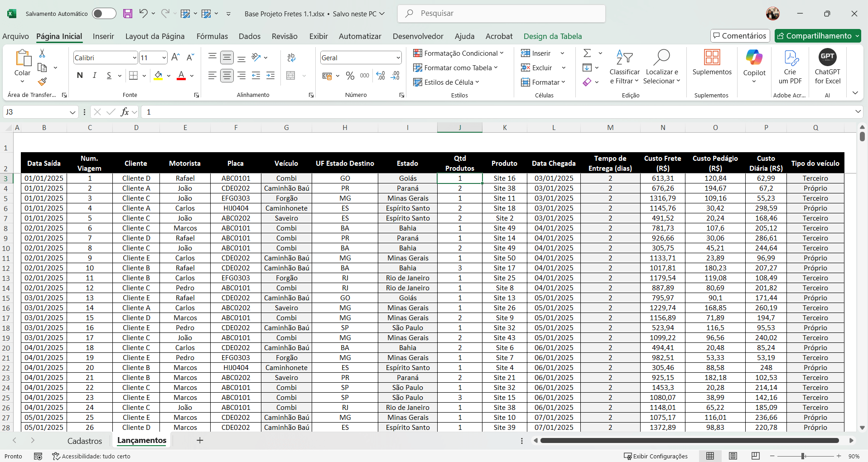Apply bold formatting
The height and width of the screenshot is (462, 868).
(x=80, y=75)
